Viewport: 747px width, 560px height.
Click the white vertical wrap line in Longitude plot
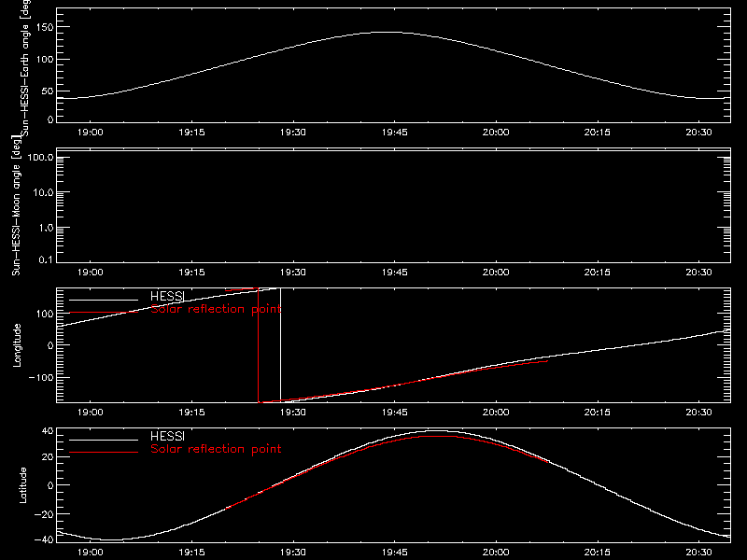281,345
